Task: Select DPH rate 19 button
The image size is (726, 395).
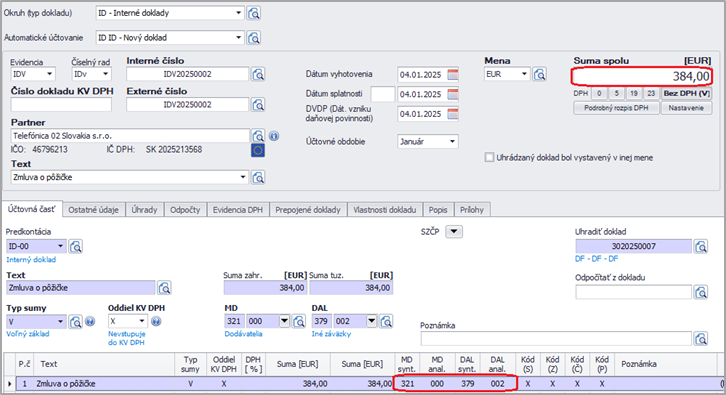Action: click(634, 94)
